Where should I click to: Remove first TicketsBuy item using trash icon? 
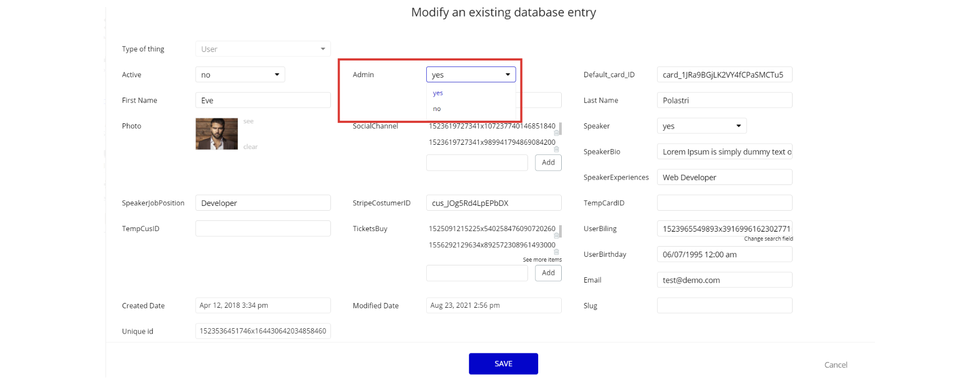[x=556, y=235]
